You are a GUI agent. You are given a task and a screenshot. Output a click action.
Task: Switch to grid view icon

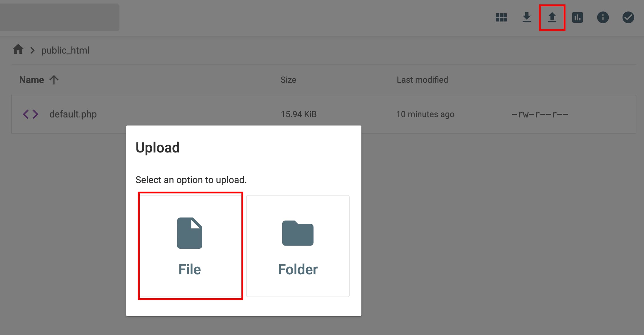501,17
